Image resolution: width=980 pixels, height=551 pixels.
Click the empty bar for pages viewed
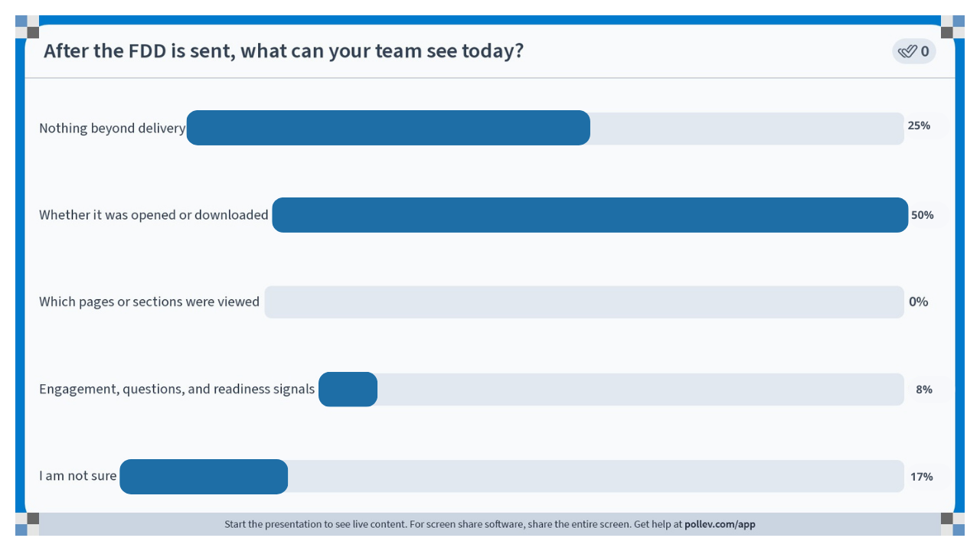coord(584,302)
